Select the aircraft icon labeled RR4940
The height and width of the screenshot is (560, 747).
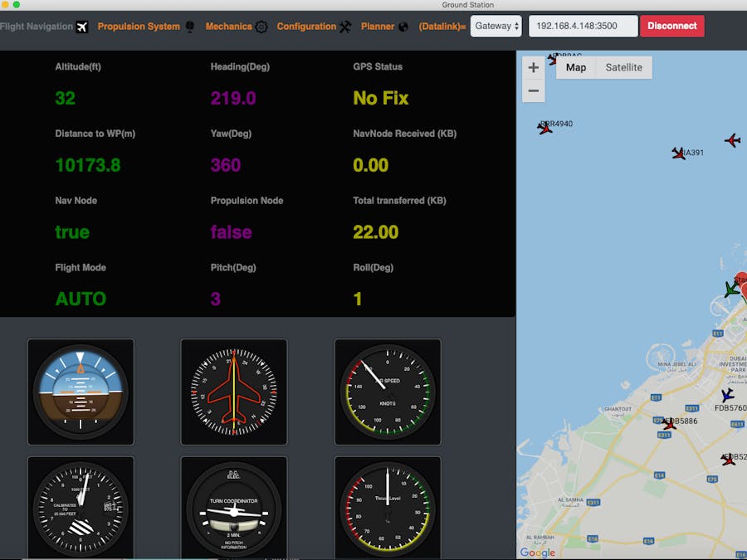click(544, 128)
